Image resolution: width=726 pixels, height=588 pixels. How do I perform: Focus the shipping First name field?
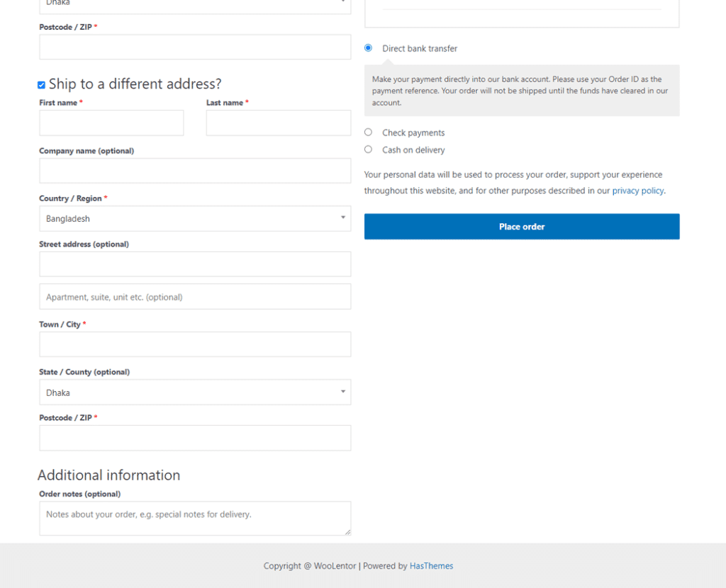point(111,123)
